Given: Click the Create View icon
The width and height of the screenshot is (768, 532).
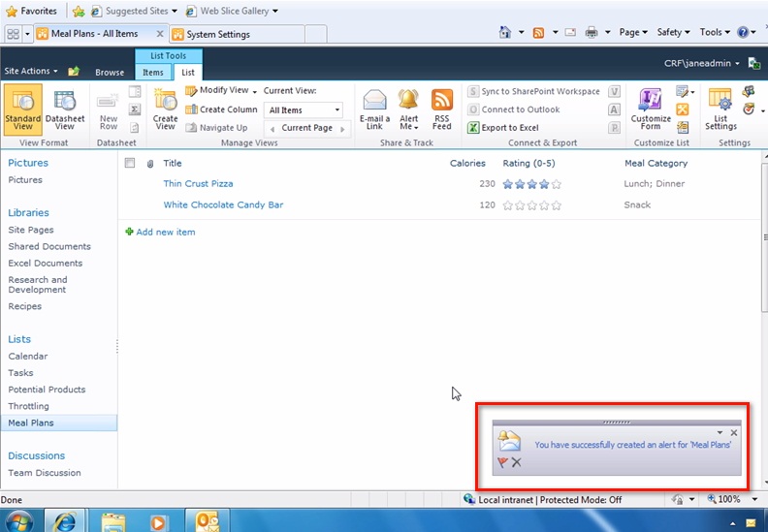Looking at the screenshot, I should 165,110.
